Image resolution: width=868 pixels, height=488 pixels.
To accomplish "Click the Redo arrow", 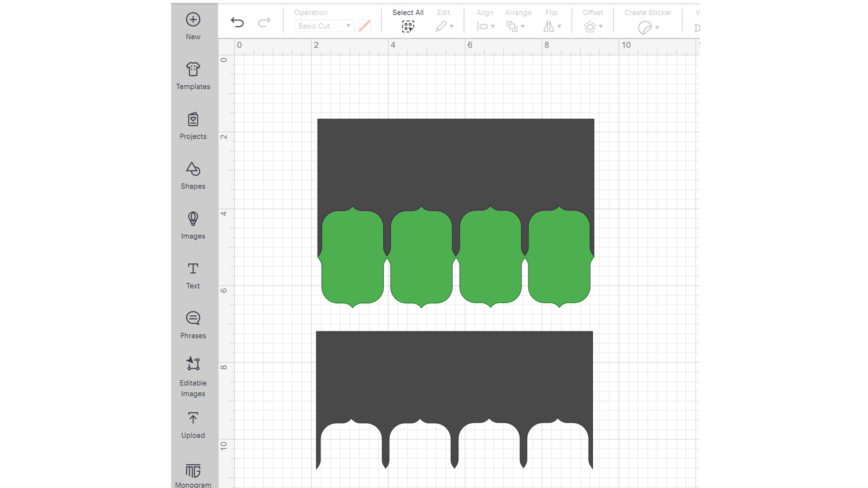I will pyautogui.click(x=264, y=22).
